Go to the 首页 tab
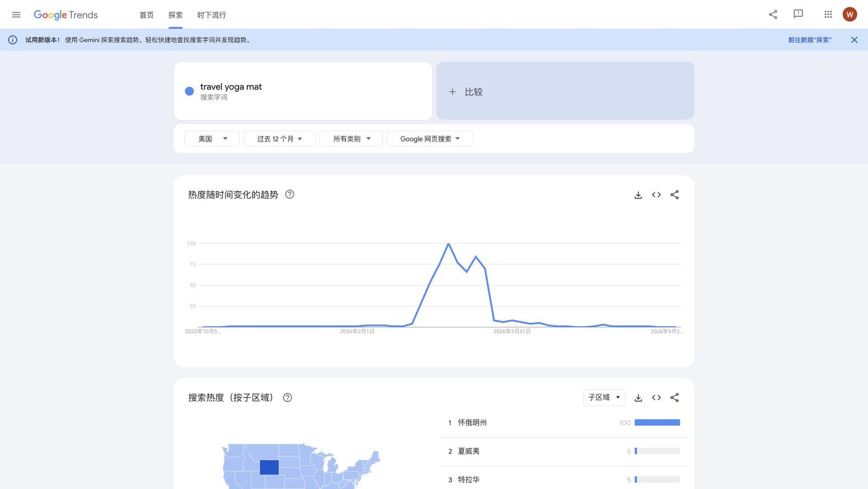 click(x=146, y=15)
